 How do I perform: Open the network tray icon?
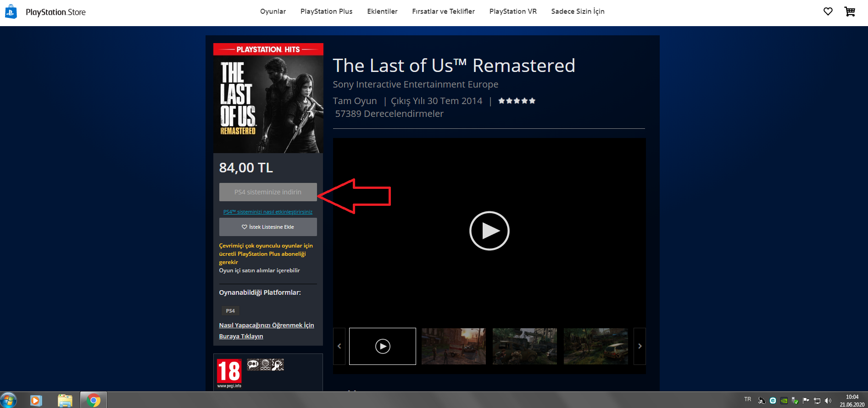tap(817, 401)
